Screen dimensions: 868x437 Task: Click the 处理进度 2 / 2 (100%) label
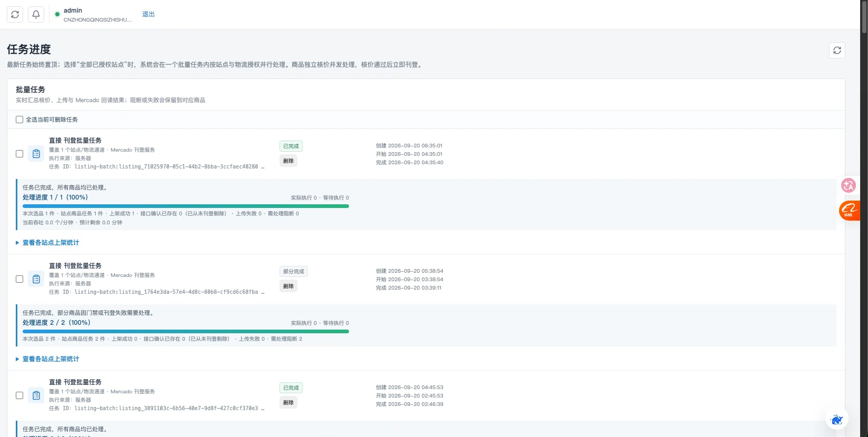click(56, 323)
